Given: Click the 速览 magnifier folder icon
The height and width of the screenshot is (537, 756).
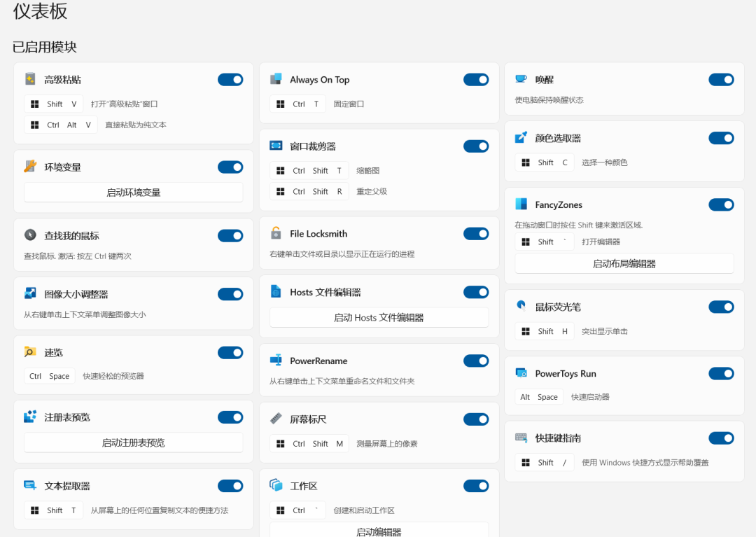Looking at the screenshot, I should click(30, 352).
